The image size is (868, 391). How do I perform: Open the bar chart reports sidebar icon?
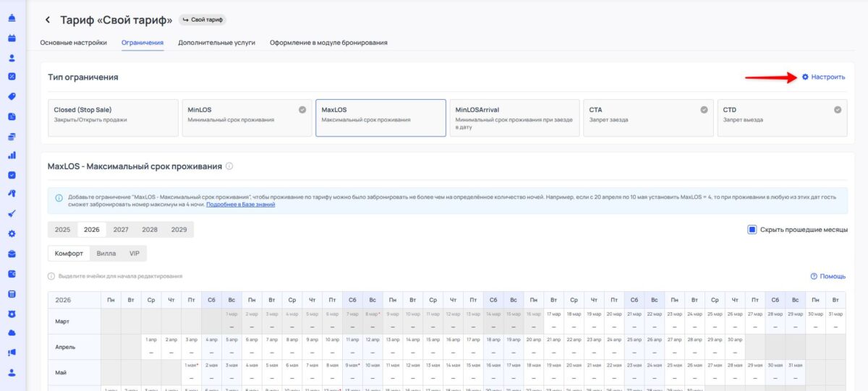[x=12, y=155]
